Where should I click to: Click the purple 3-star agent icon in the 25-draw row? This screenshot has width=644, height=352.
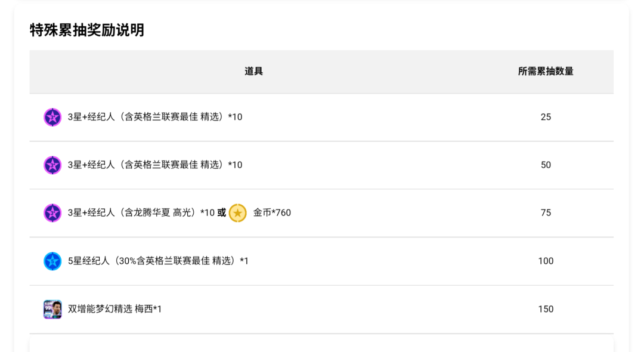[x=52, y=117]
